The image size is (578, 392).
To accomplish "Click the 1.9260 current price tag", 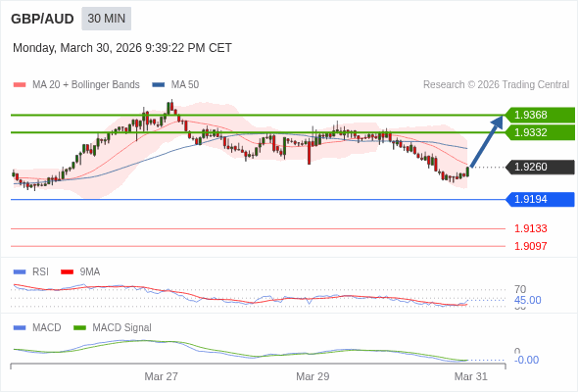I will coord(540,167).
